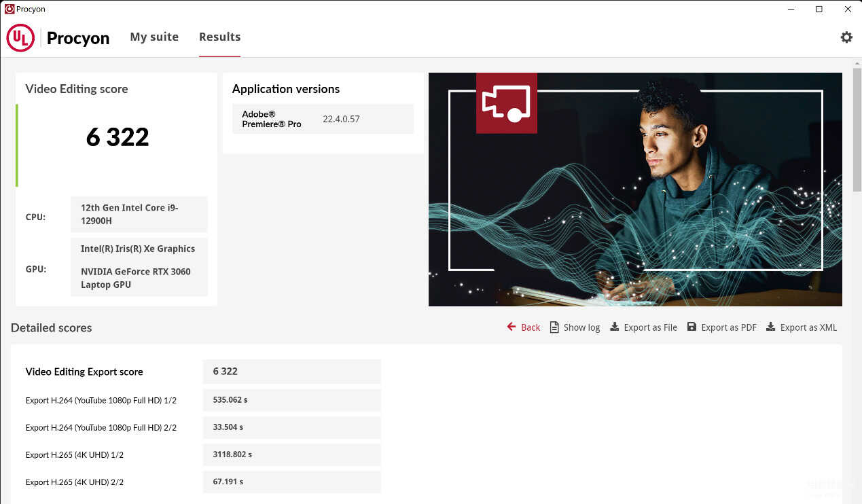Click the 3118.802 s value

[232, 454]
